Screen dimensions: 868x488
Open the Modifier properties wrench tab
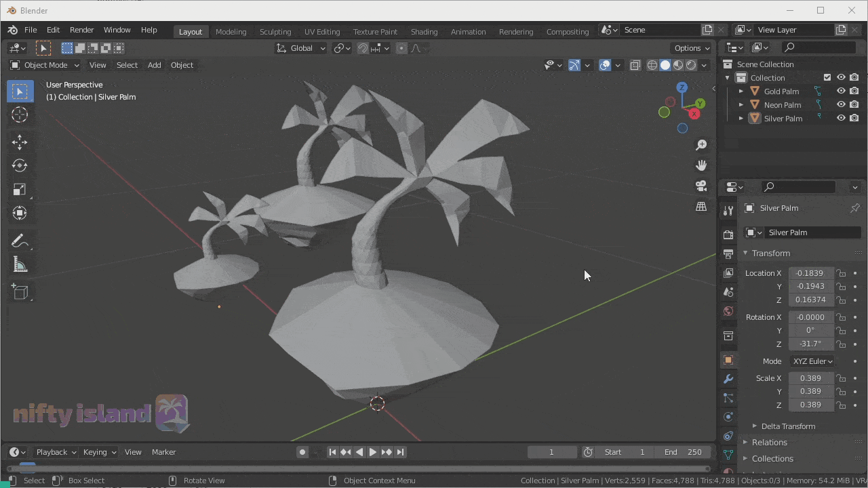click(x=728, y=379)
